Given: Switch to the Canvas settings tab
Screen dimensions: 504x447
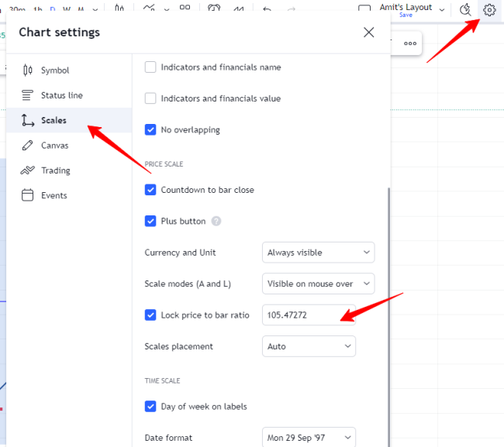Looking at the screenshot, I should click(54, 146).
